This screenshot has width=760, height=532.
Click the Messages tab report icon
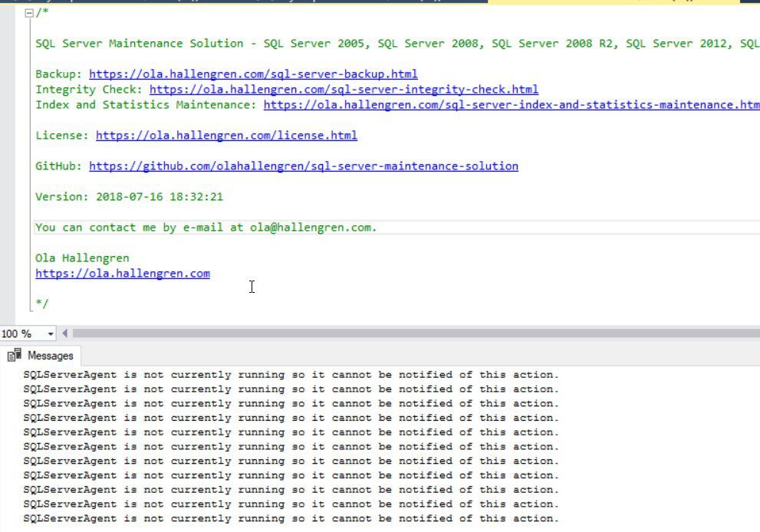[x=14, y=355]
